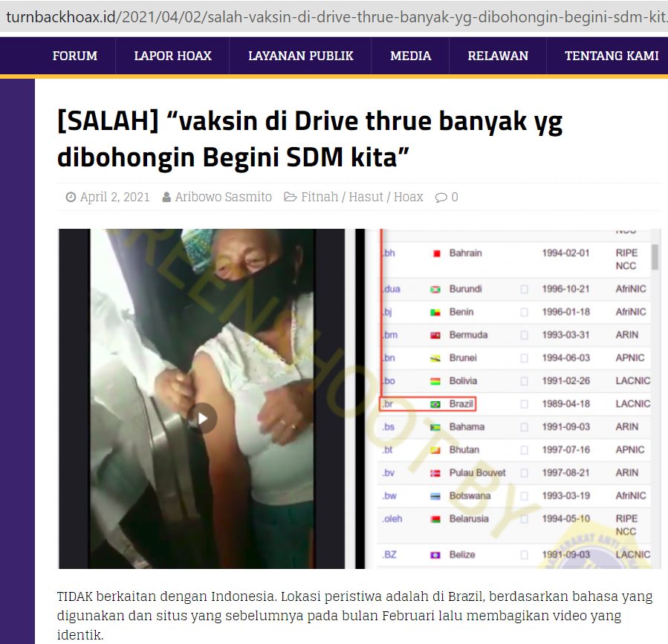Click the Belize flag icon

coord(435,555)
